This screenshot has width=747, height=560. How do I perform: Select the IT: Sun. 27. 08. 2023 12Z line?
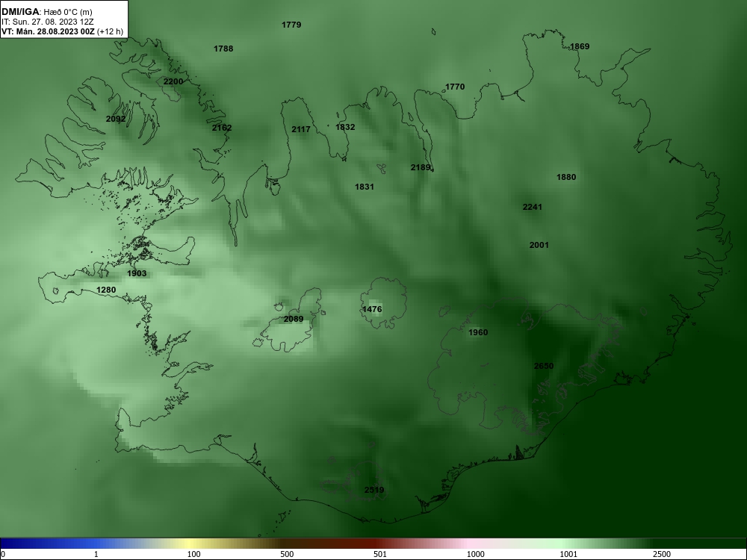[48, 22]
